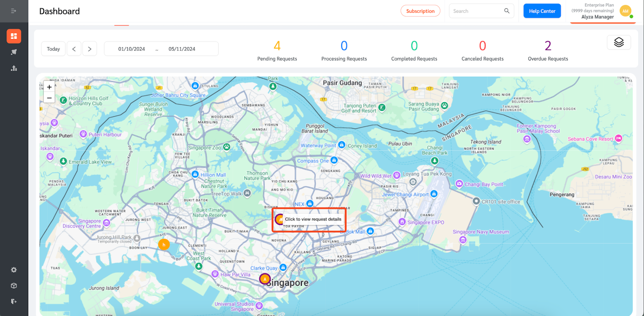Screen dimensions: 644x316
Task: Click the TreeTop Walk pin
Action: pos(247,193)
